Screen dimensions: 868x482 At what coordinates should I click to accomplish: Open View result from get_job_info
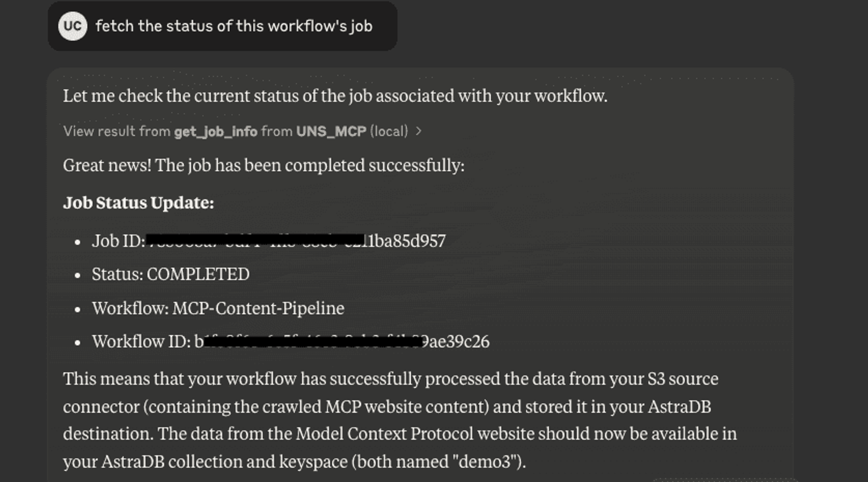click(x=242, y=131)
